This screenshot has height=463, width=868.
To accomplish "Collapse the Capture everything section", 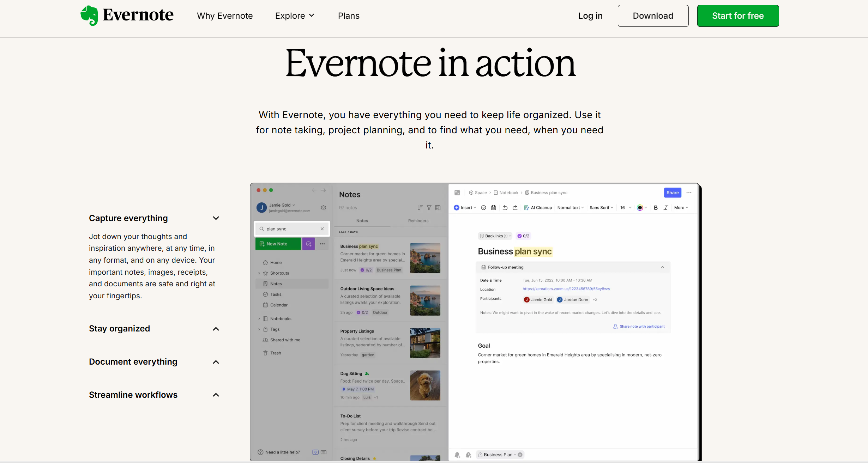I will point(216,218).
